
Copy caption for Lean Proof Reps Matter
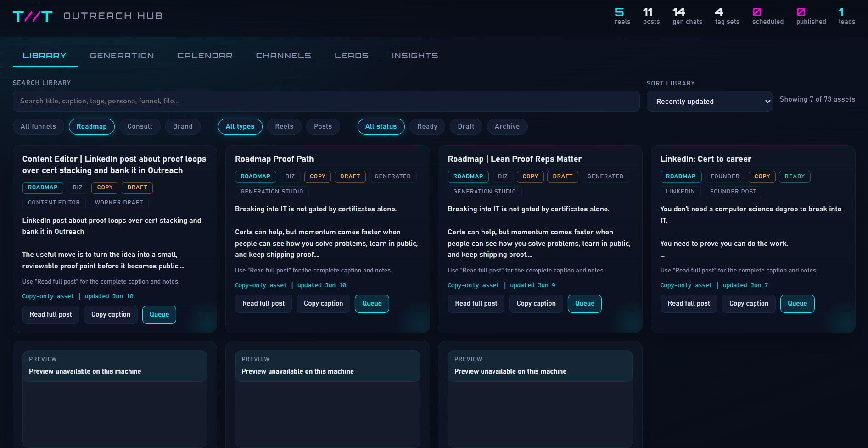[536, 304]
